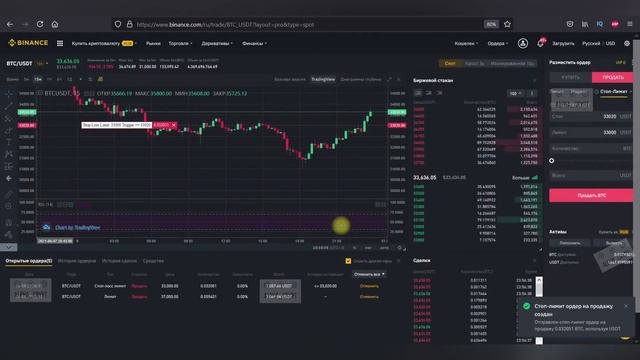This screenshot has width=640, height=360.
Task: Go back using browser back arrow
Action: pyautogui.click(x=10, y=24)
